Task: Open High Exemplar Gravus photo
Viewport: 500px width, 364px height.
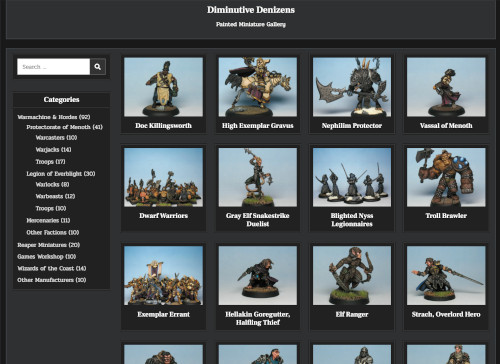Action: click(258, 87)
